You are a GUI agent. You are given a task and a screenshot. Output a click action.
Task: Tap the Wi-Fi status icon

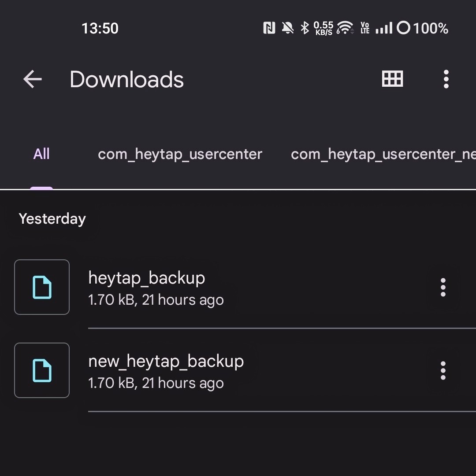click(x=345, y=28)
